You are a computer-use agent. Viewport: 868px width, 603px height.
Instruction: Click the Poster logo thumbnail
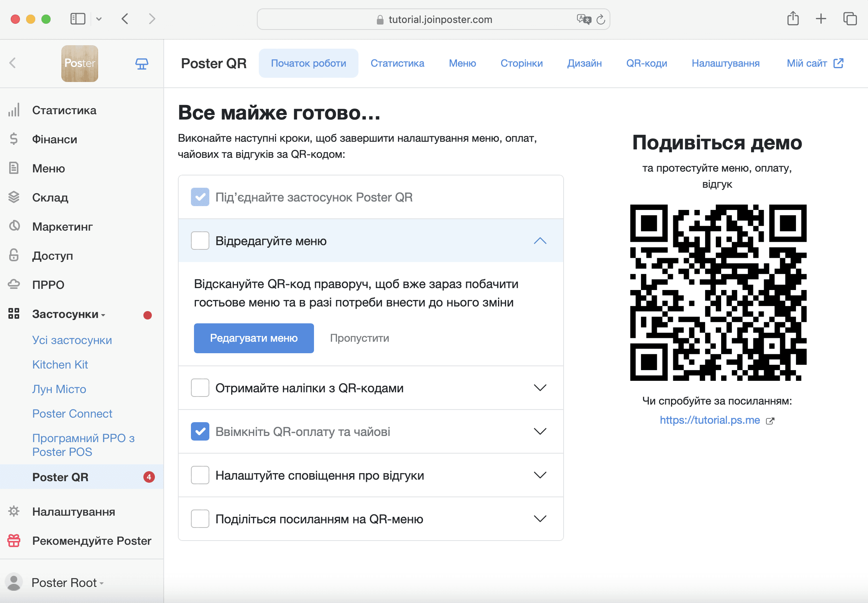pyautogui.click(x=80, y=64)
